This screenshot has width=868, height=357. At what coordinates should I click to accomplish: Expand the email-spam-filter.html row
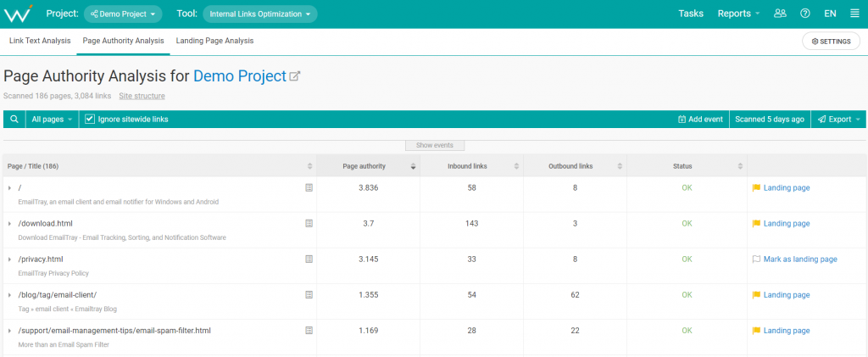[x=10, y=331]
